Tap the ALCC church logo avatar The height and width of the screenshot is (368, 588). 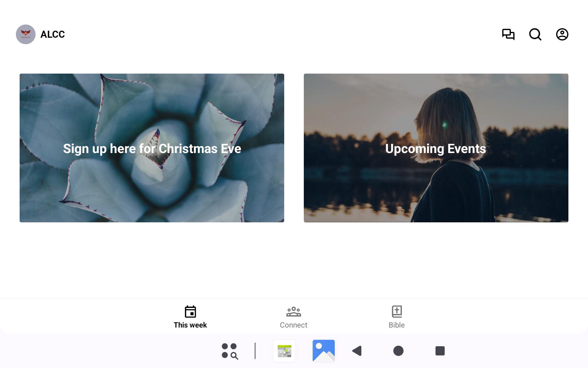point(26,34)
